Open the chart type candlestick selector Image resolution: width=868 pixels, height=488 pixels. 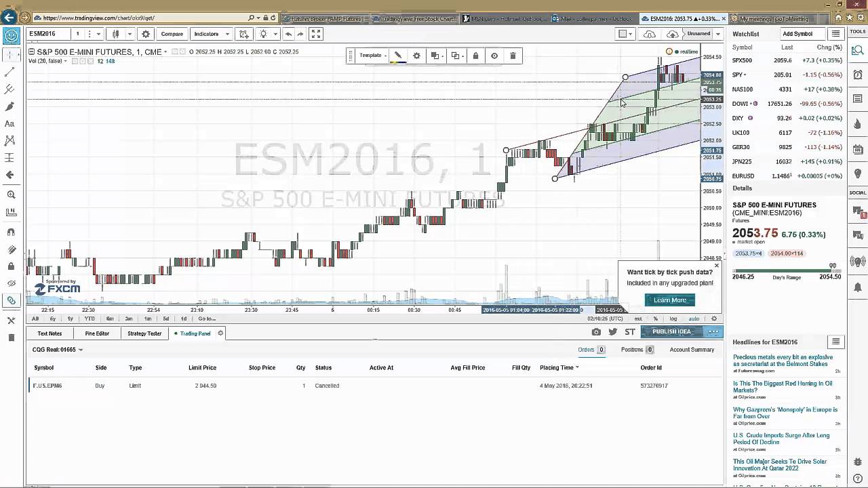click(116, 34)
